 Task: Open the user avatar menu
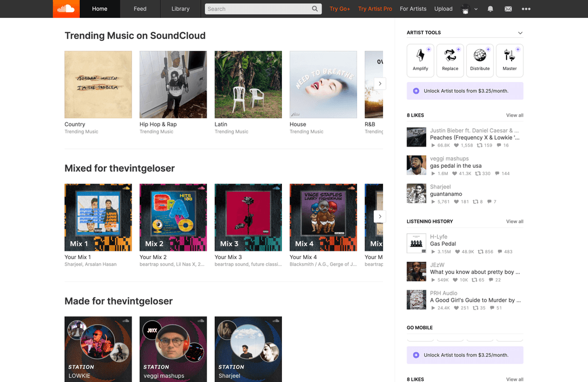coord(469,9)
